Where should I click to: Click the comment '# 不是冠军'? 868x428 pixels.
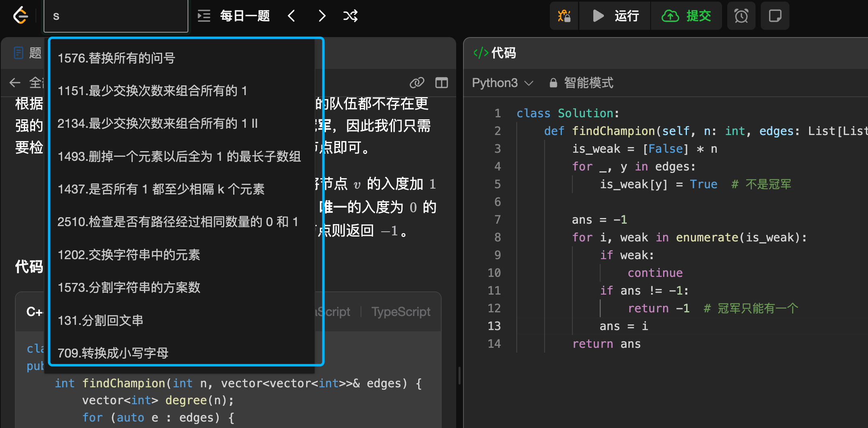(761, 184)
